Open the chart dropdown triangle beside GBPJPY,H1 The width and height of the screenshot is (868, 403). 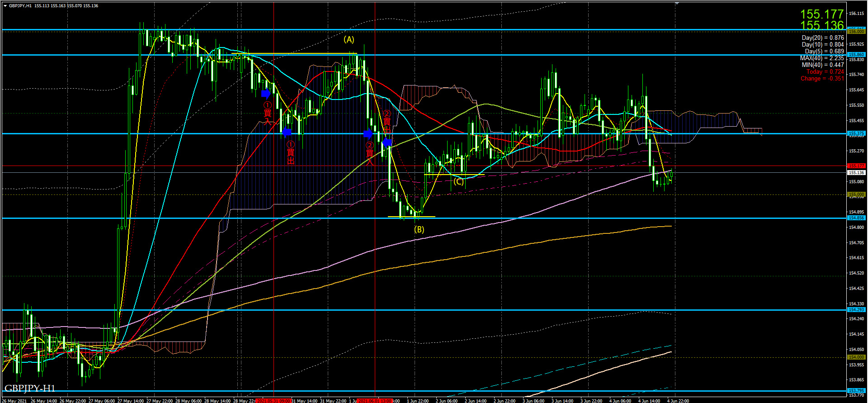(x=5, y=6)
